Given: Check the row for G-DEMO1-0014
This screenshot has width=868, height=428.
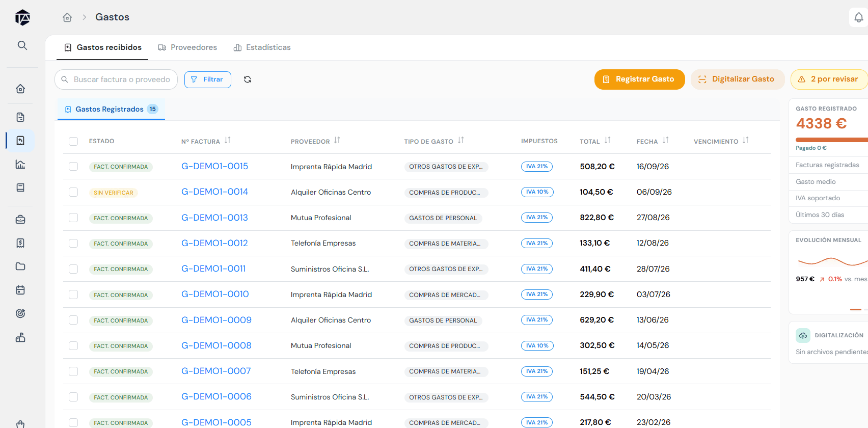Looking at the screenshot, I should pos(73,192).
